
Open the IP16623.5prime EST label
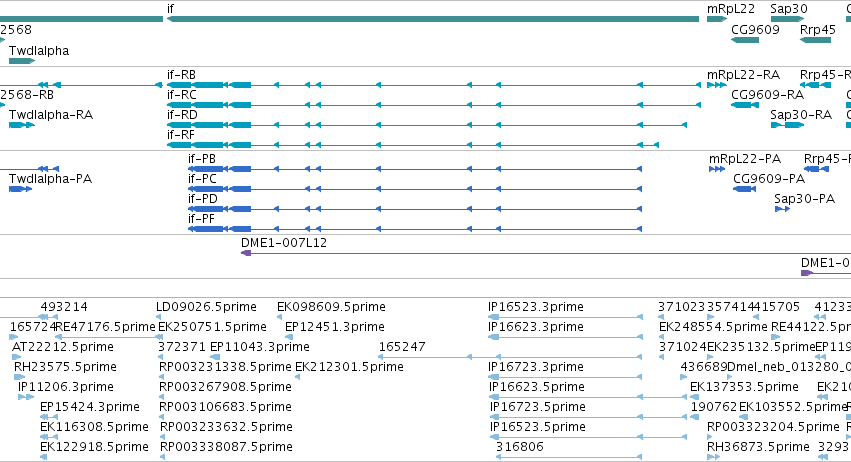click(x=537, y=387)
